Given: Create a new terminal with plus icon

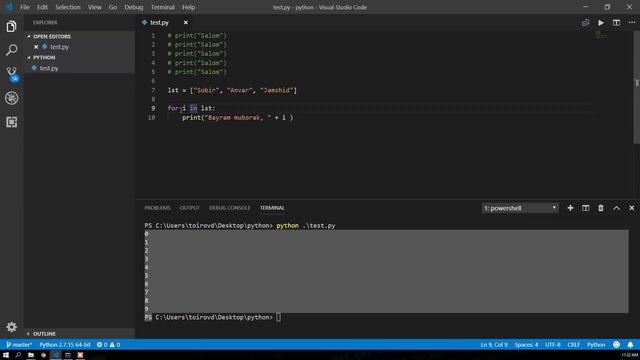Looking at the screenshot, I should [570, 208].
